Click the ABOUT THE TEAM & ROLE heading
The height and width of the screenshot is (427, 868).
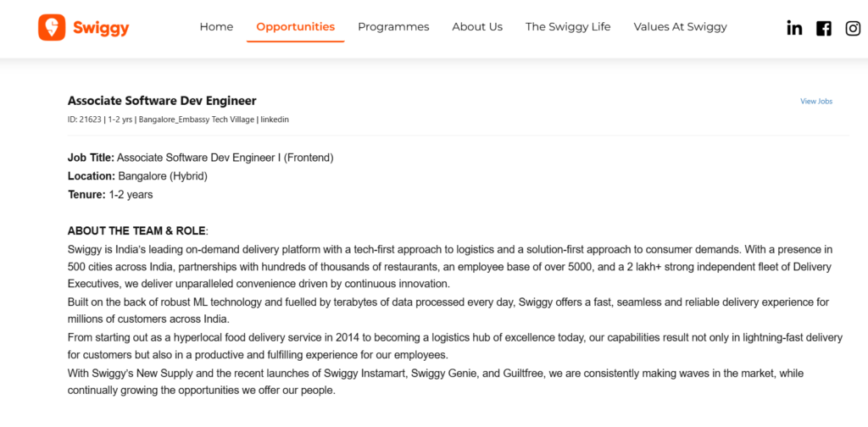138,230
